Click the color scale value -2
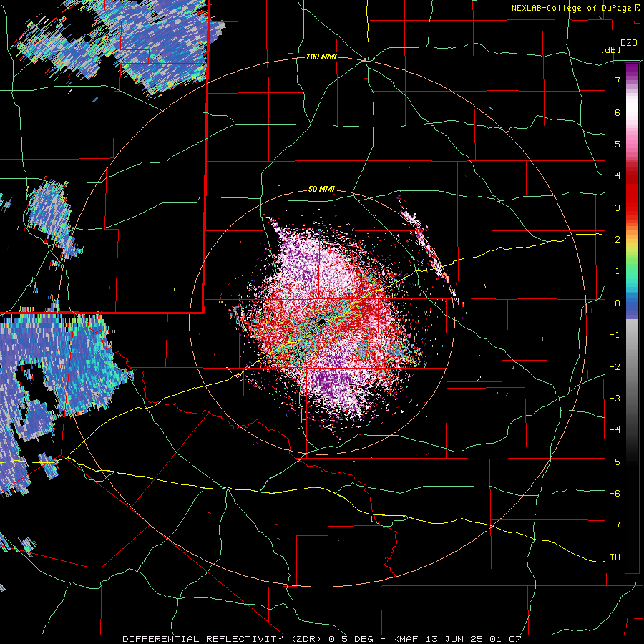 point(615,367)
